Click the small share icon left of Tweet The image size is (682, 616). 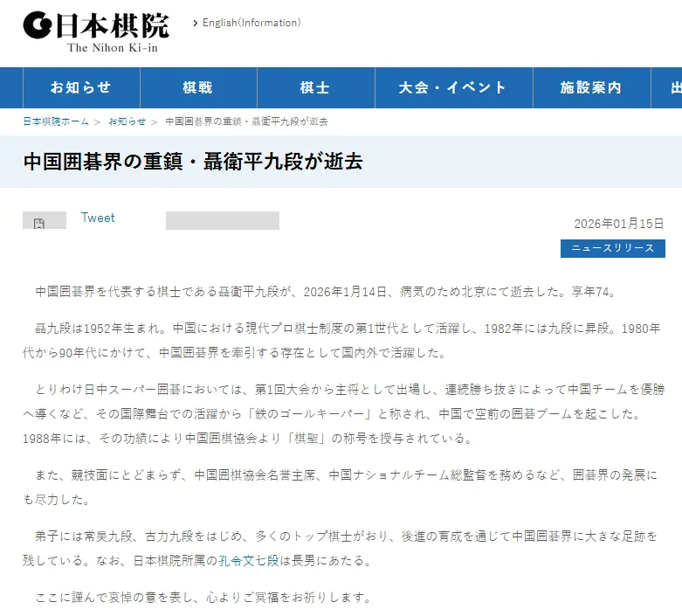[39, 223]
